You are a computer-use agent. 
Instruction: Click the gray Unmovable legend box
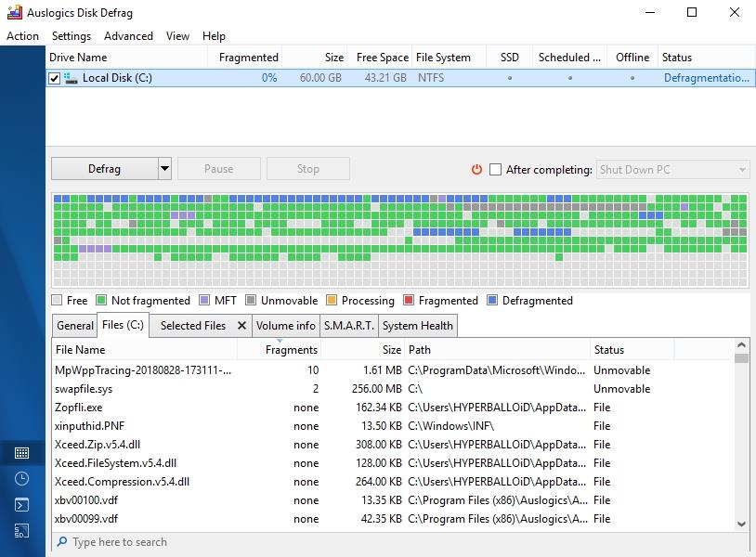point(250,300)
